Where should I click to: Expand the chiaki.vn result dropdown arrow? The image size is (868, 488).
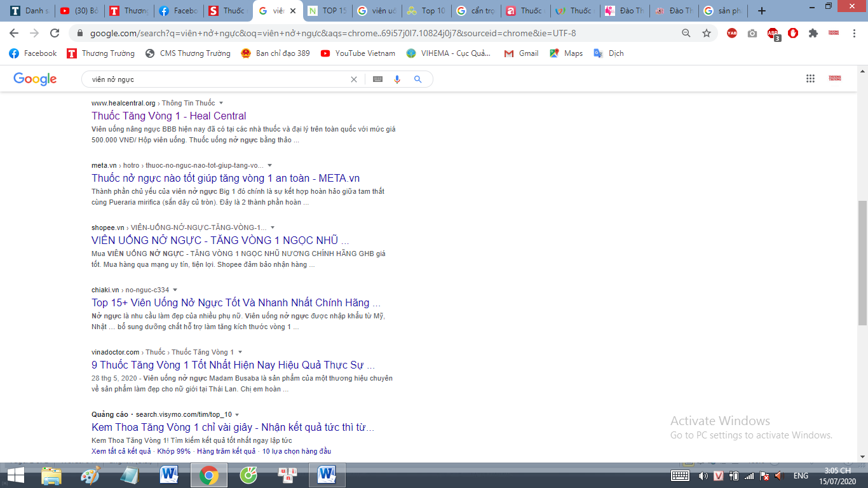[175, 290]
